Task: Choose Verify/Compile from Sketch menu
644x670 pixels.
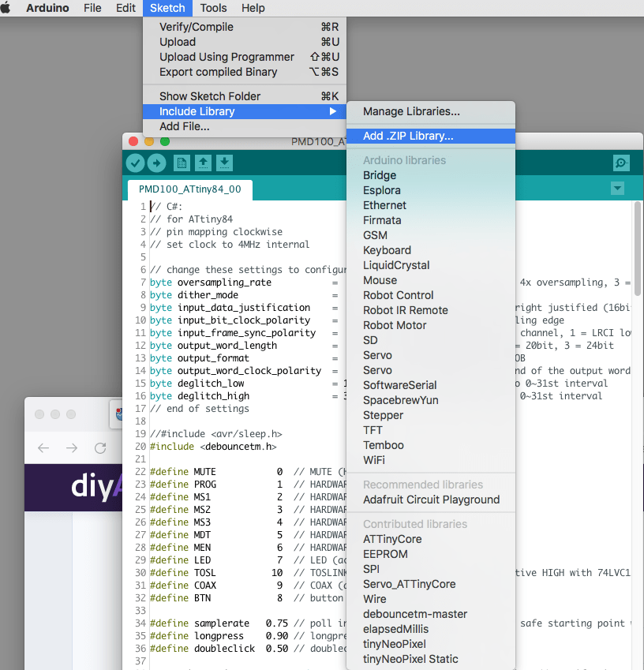Action: point(245,27)
